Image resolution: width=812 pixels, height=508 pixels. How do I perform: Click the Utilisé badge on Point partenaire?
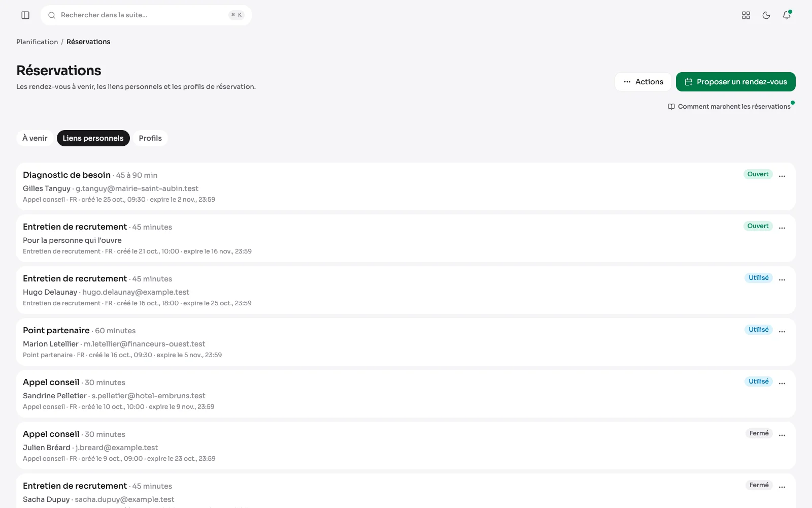[758, 330]
